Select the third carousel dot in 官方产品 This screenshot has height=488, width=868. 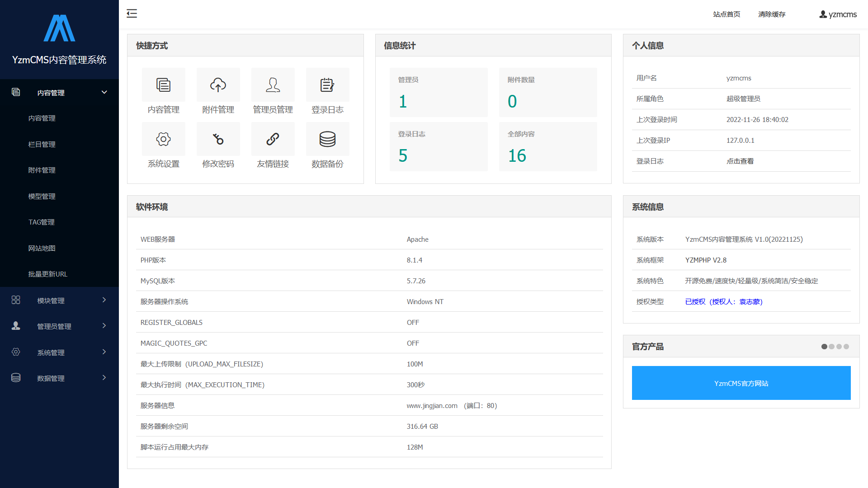(839, 347)
